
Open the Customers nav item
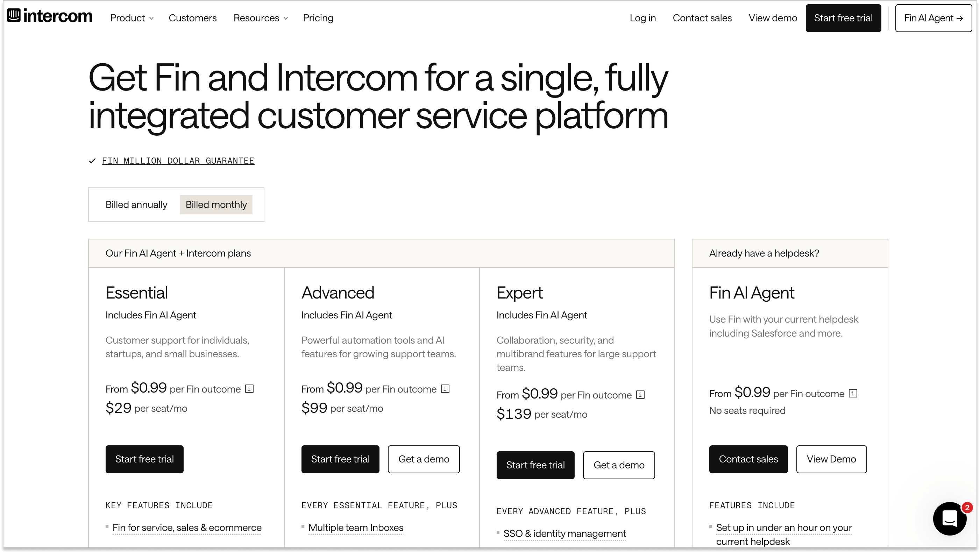192,18
